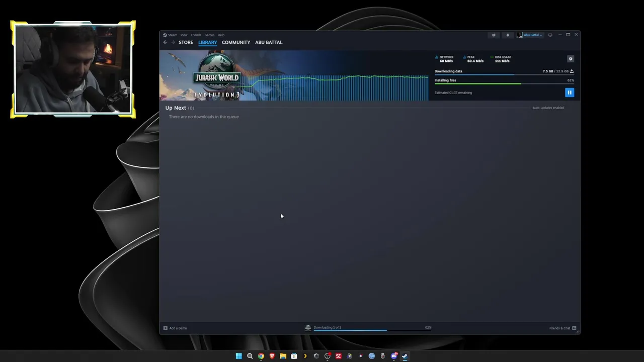
Task: Open Brave browser from the taskbar
Action: click(272, 356)
